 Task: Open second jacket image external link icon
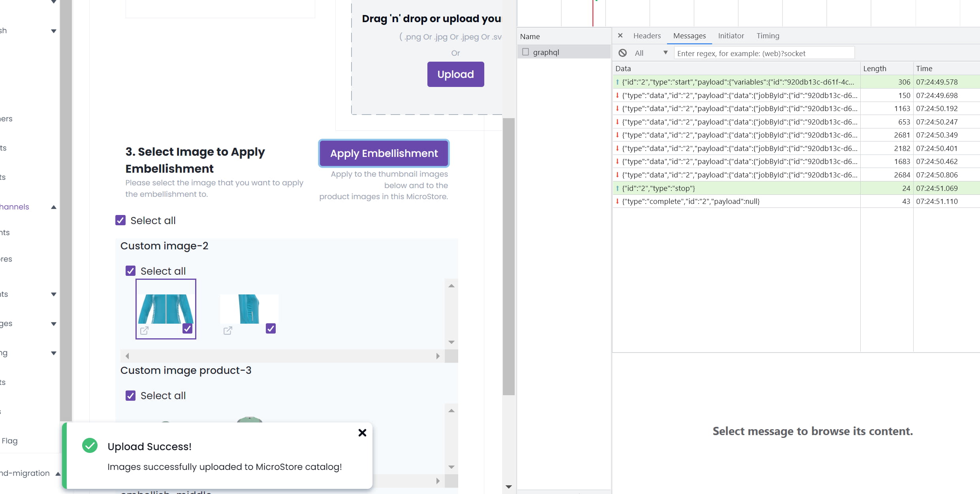click(228, 330)
